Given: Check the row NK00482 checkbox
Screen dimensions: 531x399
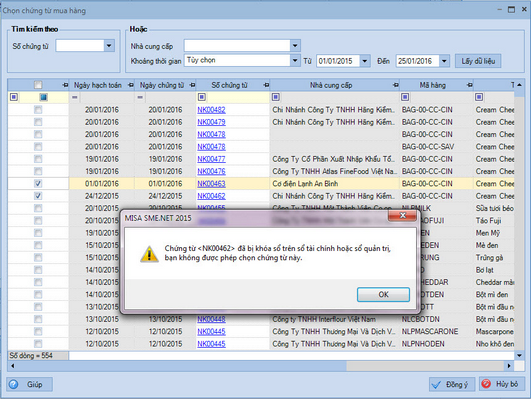Looking at the screenshot, I should click(x=38, y=110).
